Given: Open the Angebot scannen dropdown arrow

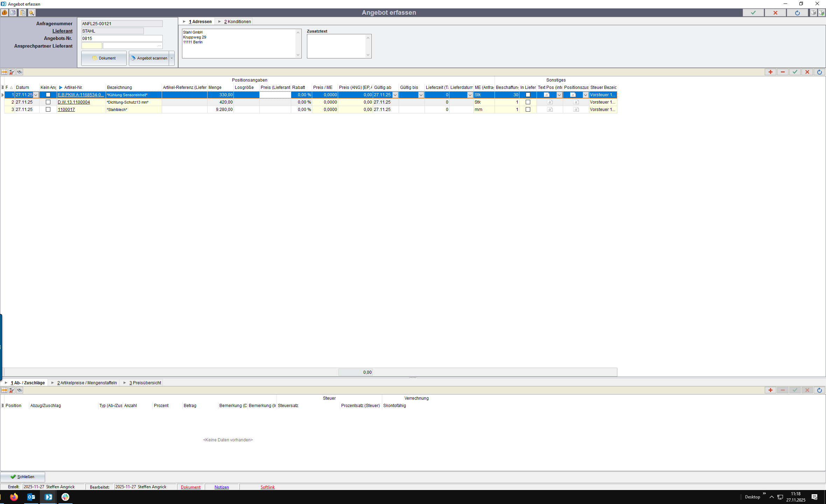Looking at the screenshot, I should click(172, 58).
